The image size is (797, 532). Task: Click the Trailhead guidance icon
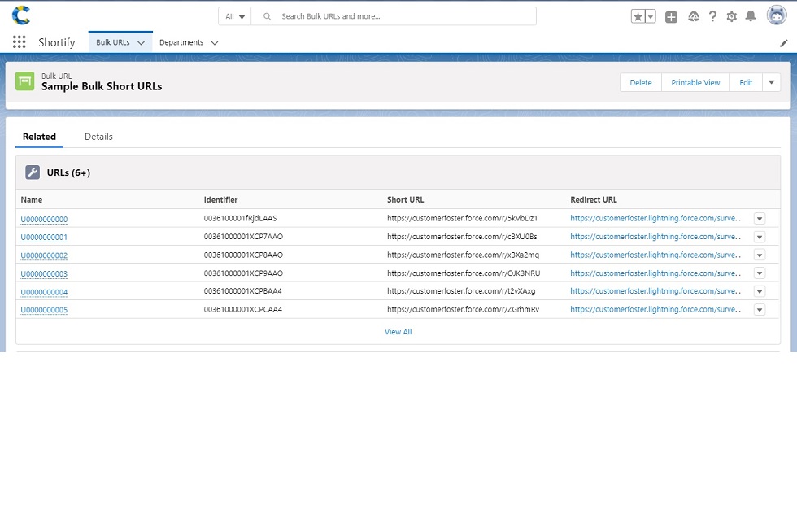tap(693, 16)
